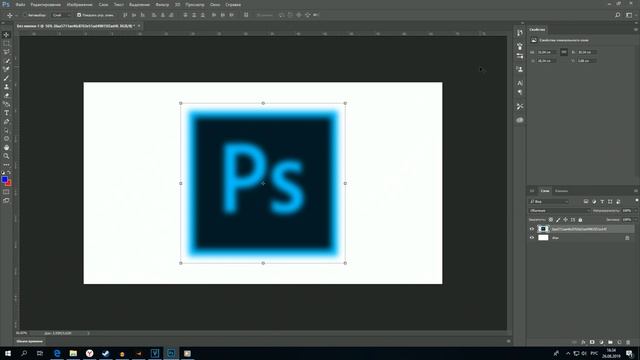Open the Character panel icon

(520, 83)
